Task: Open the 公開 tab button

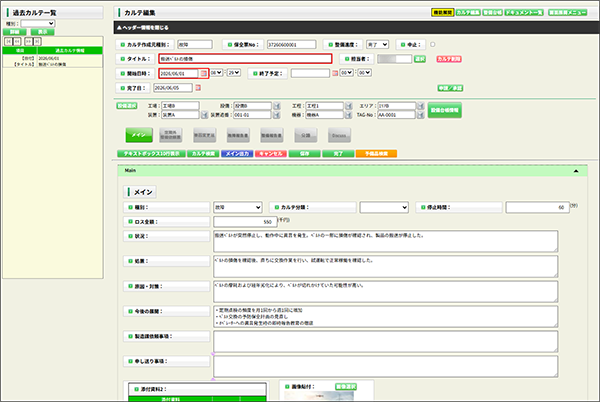Action: (305, 135)
